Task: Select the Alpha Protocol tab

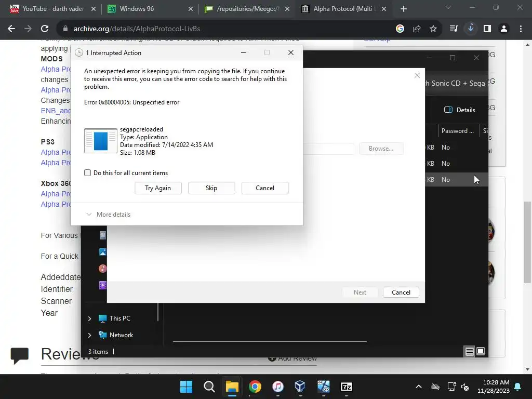Action: tap(343, 9)
